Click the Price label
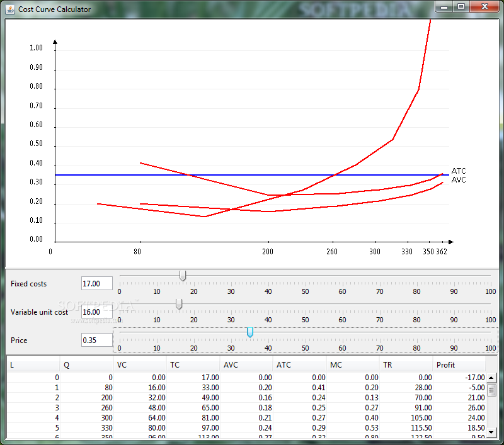This screenshot has height=445, width=504. point(19,341)
